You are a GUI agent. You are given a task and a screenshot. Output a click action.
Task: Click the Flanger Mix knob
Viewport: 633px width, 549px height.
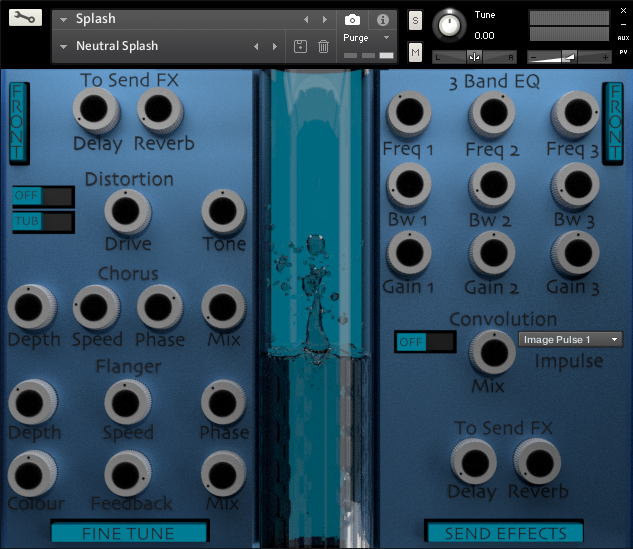pyautogui.click(x=223, y=475)
